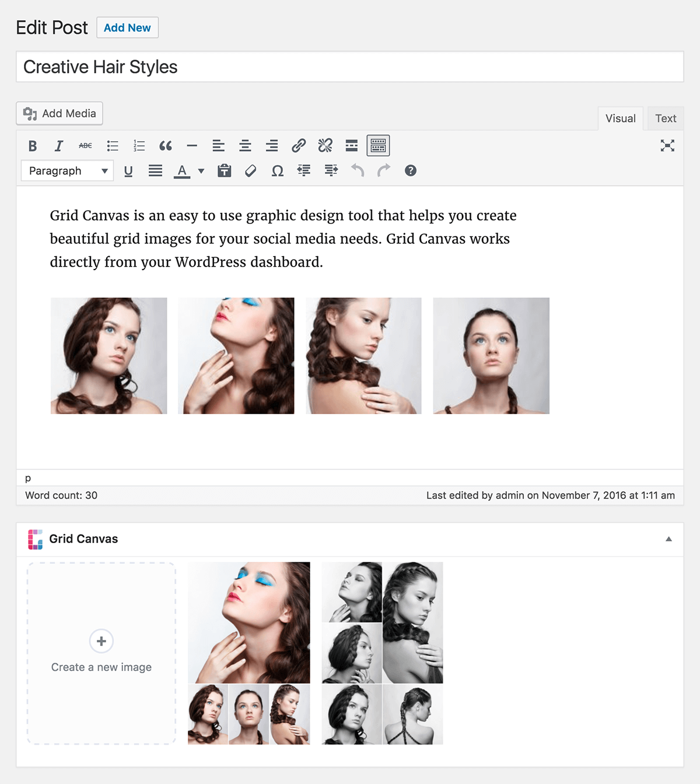700x784 pixels.
Task: Decrease paragraph indent
Action: (x=304, y=171)
